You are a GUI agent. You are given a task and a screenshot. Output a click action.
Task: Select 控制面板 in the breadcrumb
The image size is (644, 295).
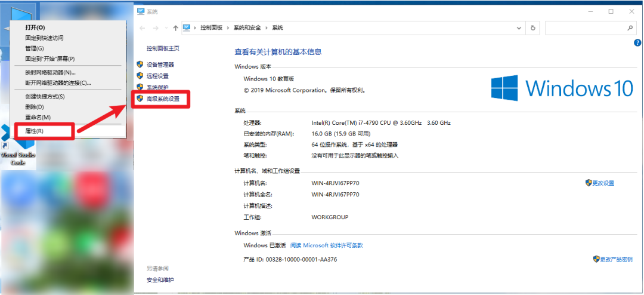[211, 28]
